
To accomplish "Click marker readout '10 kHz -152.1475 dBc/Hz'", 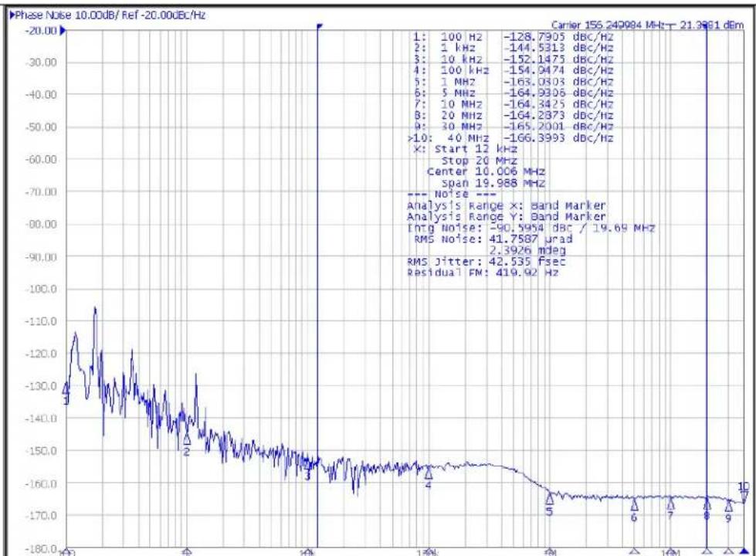I will pos(513,59).
